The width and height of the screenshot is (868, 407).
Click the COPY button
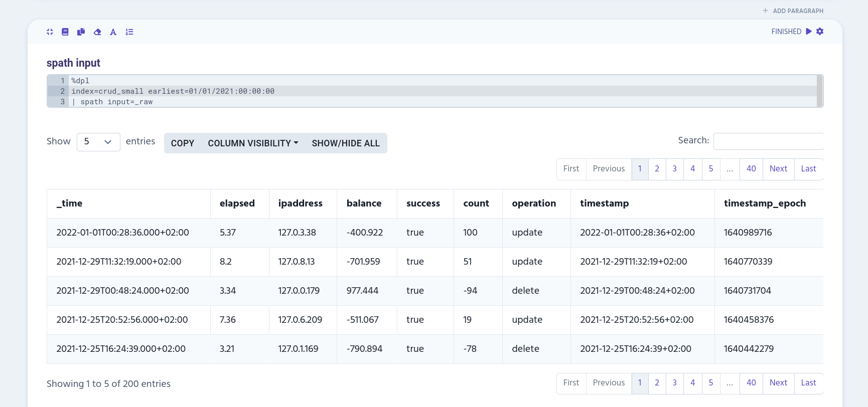tap(183, 143)
